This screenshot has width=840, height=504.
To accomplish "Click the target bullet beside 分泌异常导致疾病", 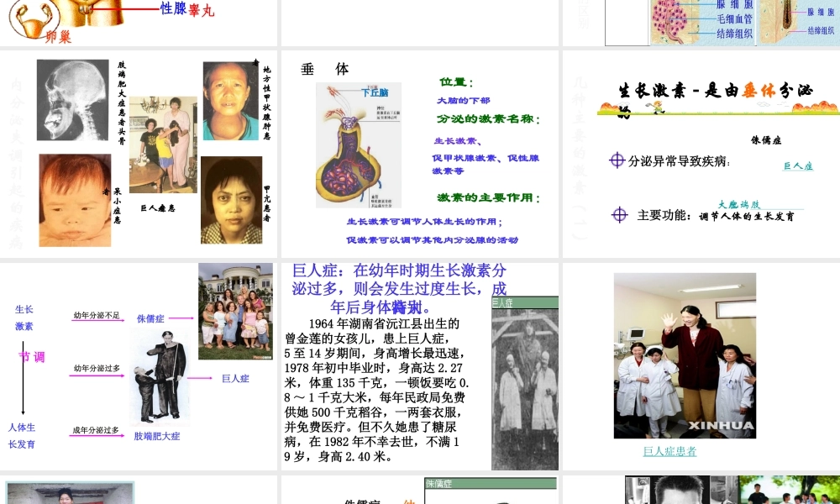I will pyautogui.click(x=617, y=160).
